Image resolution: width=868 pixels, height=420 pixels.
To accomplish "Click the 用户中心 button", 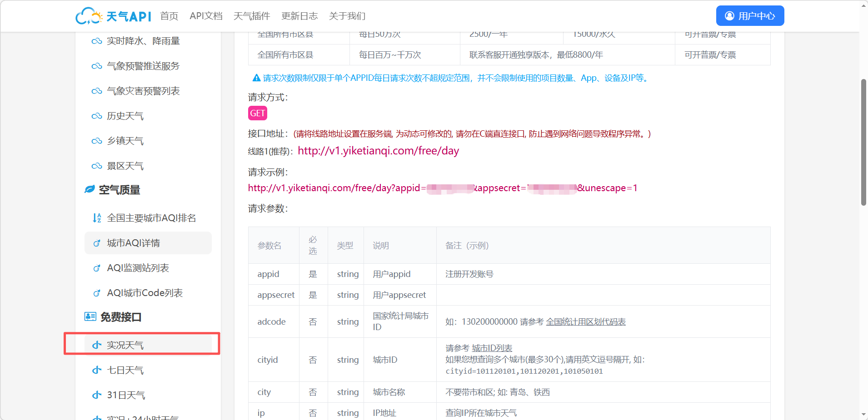I will point(750,16).
